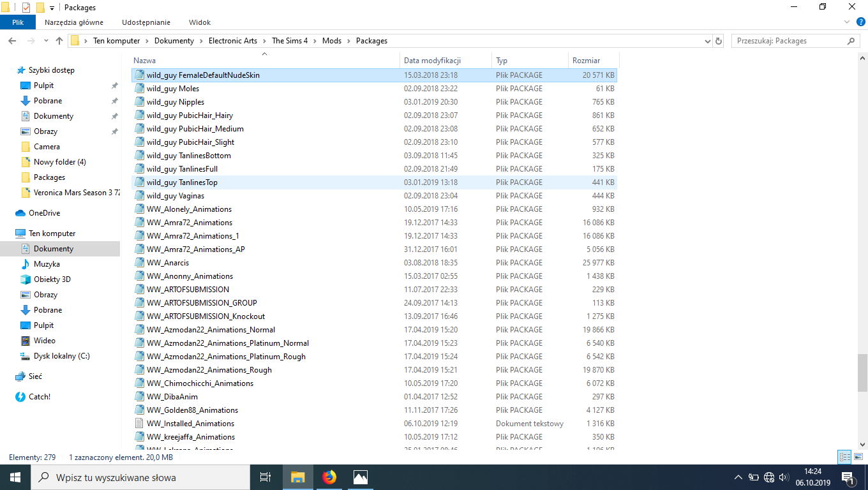868x490 pixels.
Task: Select the WW_Chimochicchi_Animations file
Action: (375, 383)
